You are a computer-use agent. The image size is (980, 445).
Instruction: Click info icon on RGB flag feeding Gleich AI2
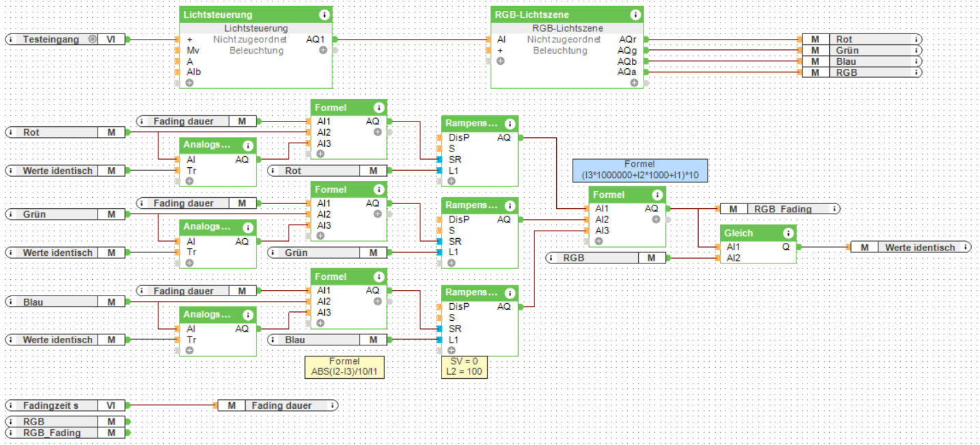coord(551,258)
